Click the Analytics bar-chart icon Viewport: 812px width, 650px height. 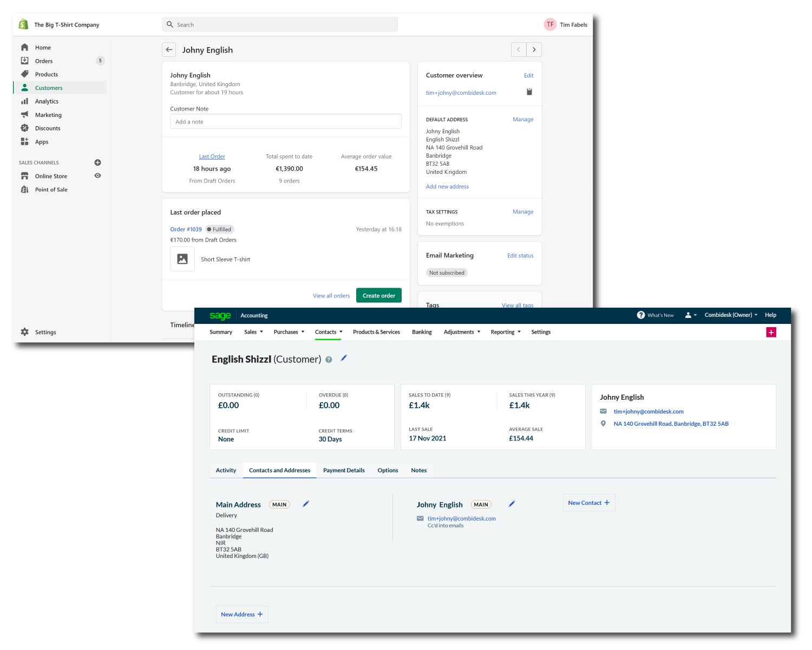tap(25, 101)
